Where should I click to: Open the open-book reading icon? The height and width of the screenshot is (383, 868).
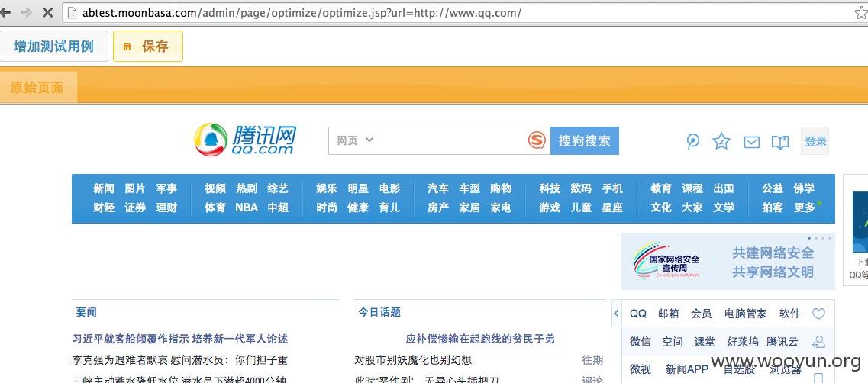780,142
